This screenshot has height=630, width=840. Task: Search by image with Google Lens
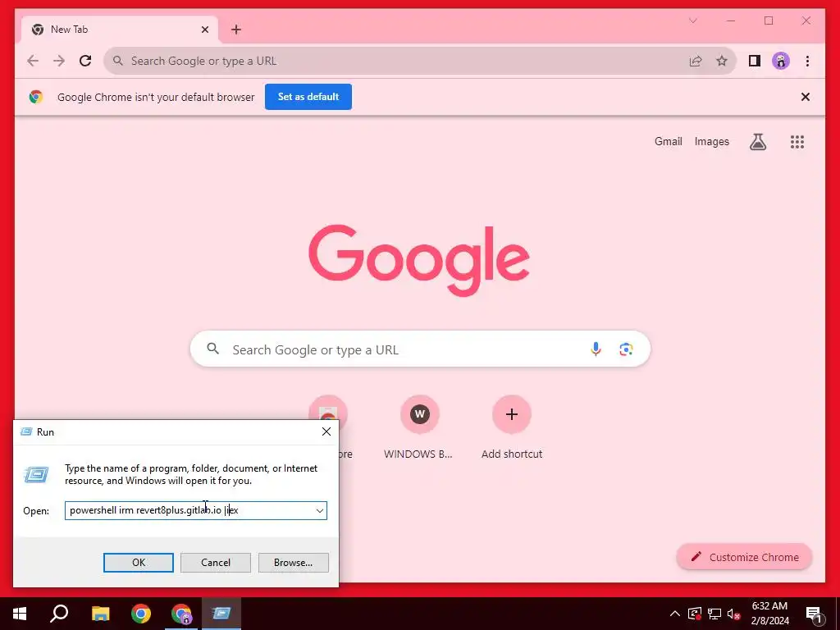[626, 349]
